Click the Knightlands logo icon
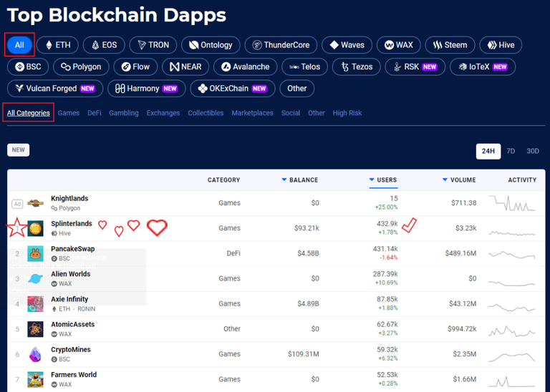 35,203
